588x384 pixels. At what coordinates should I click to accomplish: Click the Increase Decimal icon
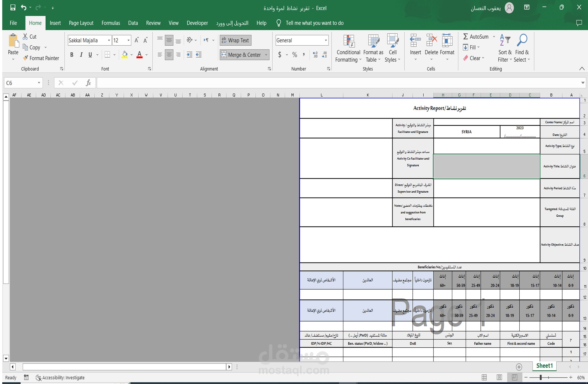point(315,55)
